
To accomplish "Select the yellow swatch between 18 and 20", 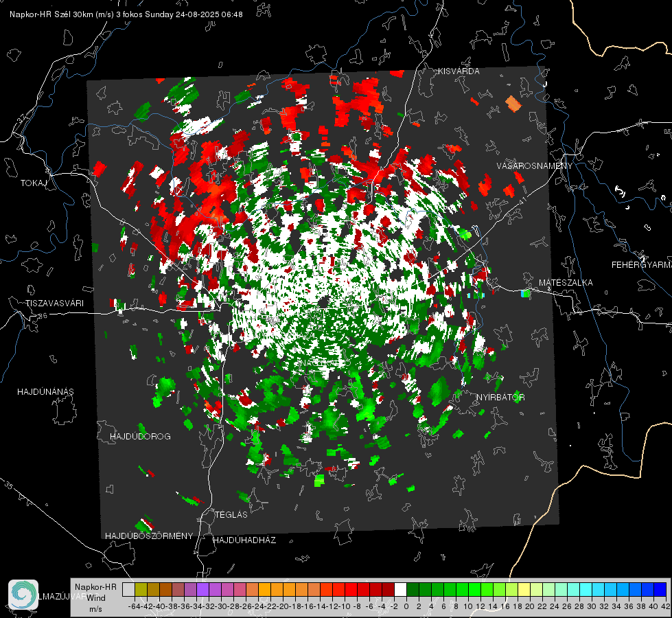I will tap(524, 590).
